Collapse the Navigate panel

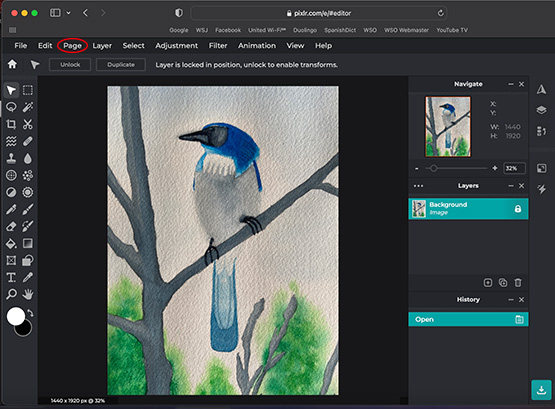click(x=511, y=84)
